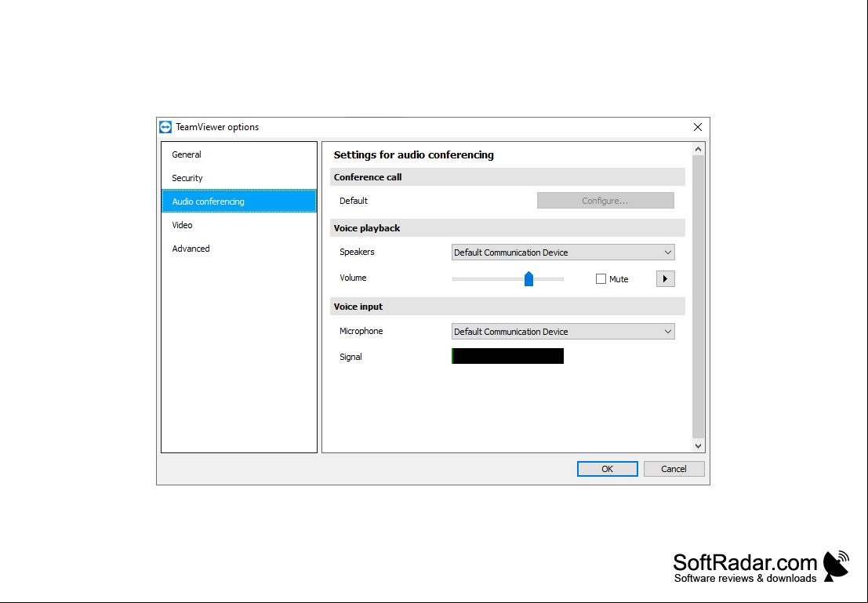
Task: Close the TeamViewer options window
Action: (x=698, y=127)
